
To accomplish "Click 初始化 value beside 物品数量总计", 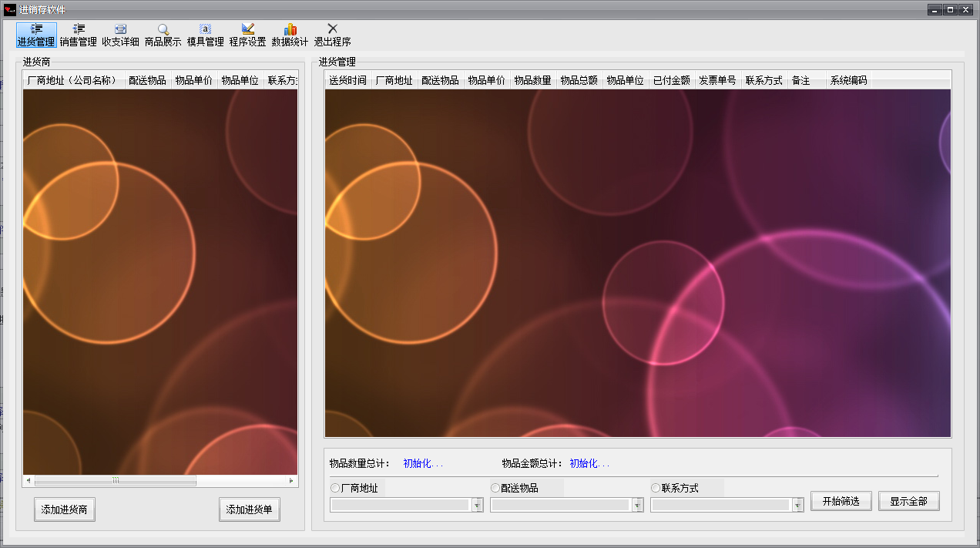I will pos(423,463).
